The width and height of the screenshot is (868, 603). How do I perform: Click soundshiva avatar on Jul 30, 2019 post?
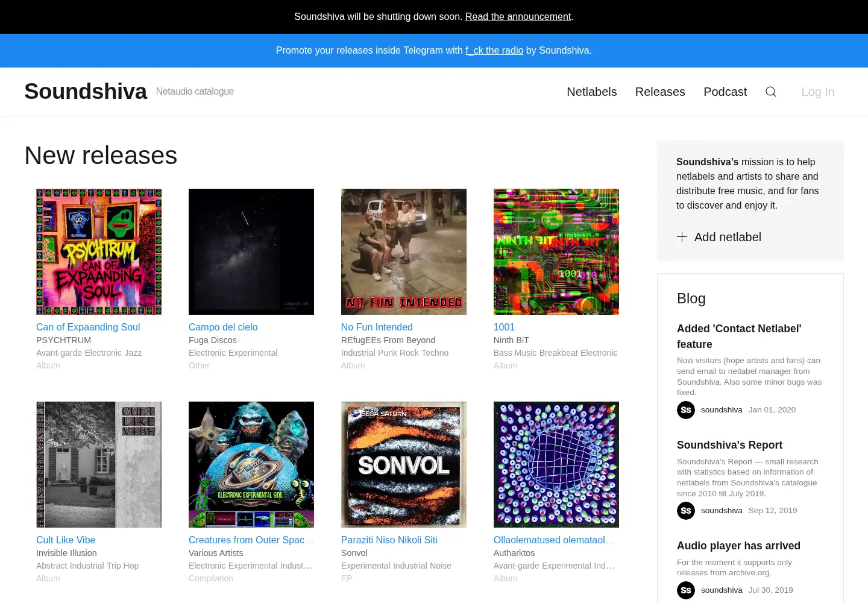(686, 590)
